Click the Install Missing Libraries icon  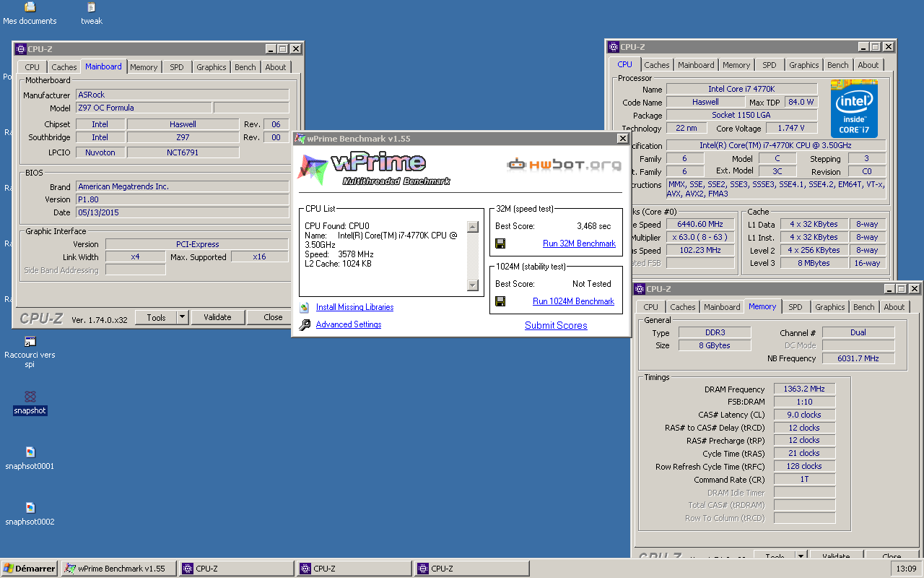click(305, 307)
